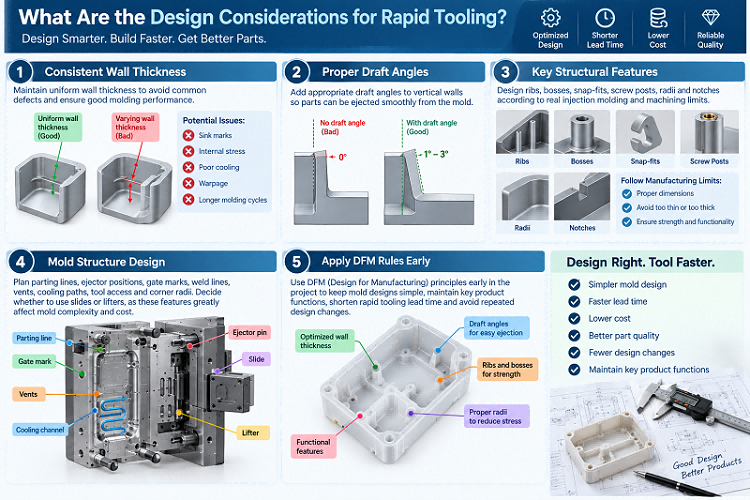
Task: Click the 1° – 3° draft angle value
Action: (436, 155)
